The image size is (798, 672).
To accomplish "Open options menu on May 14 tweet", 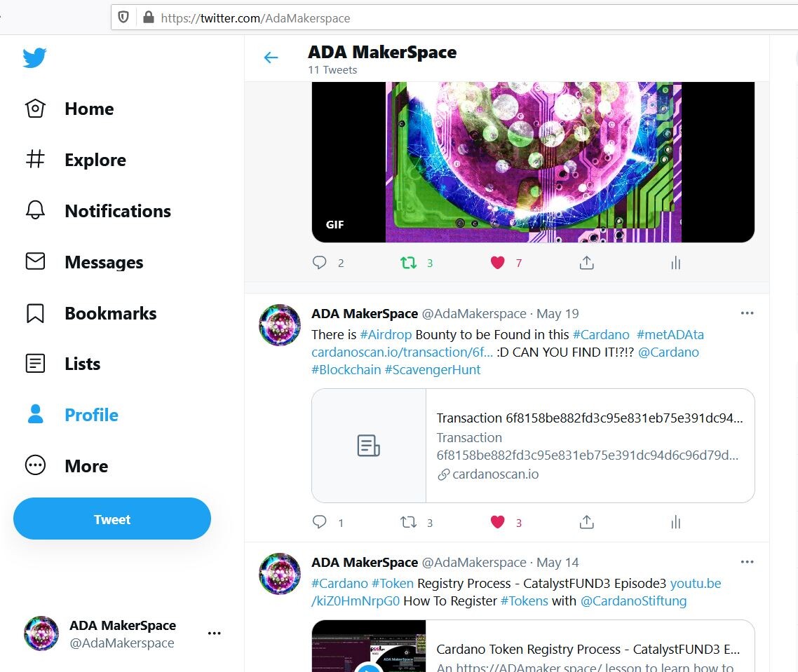I will click(x=747, y=561).
